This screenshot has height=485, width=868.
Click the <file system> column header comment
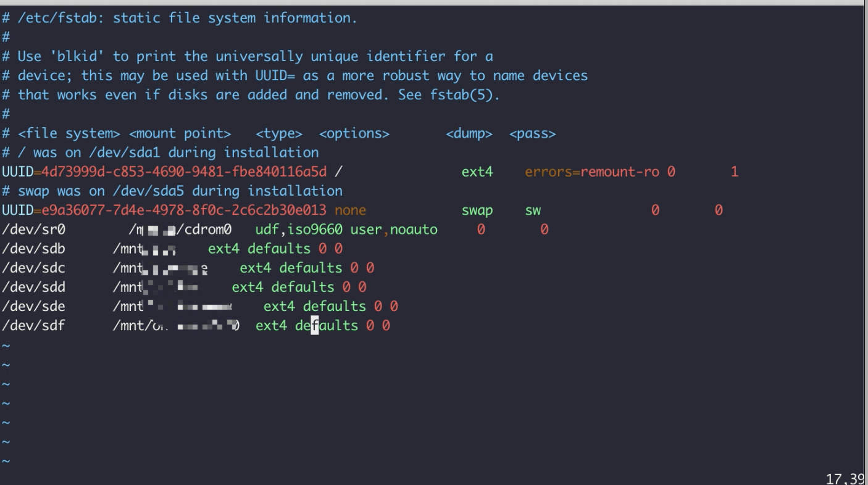click(69, 133)
